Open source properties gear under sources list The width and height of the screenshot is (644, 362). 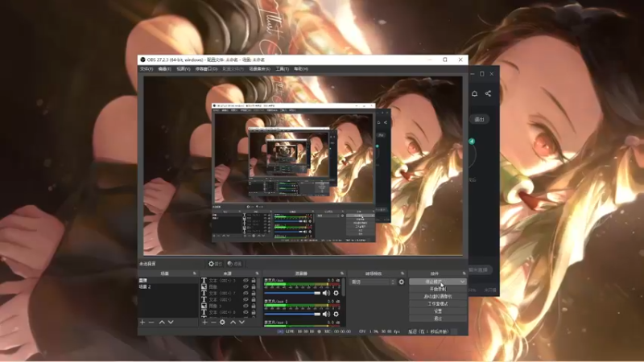click(223, 323)
